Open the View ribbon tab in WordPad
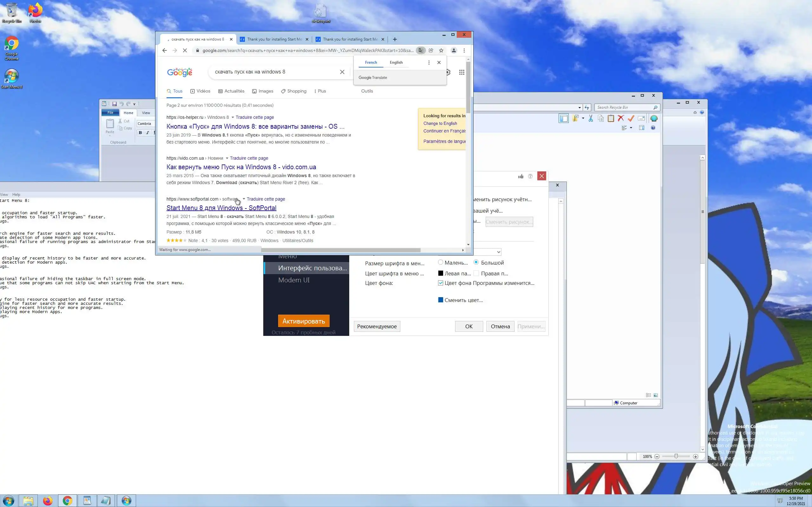The width and height of the screenshot is (812, 507). tap(146, 113)
